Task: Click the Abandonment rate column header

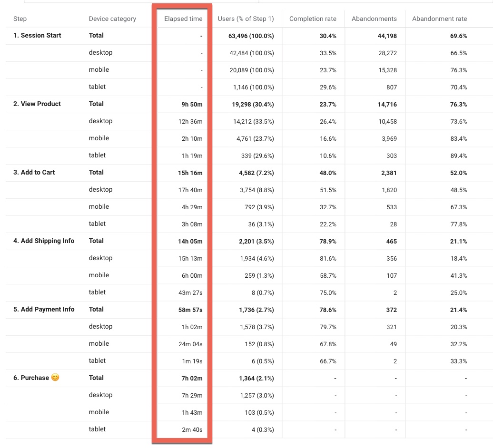Action: [x=440, y=19]
